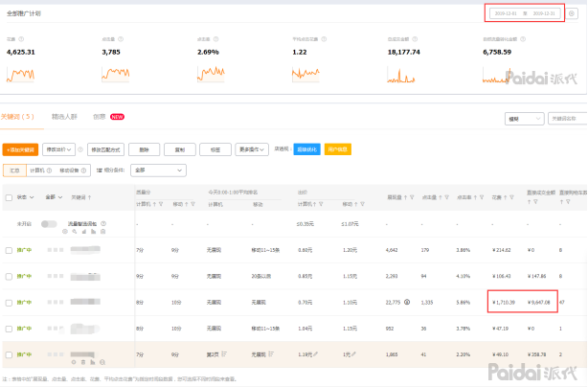Viewport: 588px width, 387px height.
Task: Switch to the 创意 NEW tab
Action: [x=109, y=117]
